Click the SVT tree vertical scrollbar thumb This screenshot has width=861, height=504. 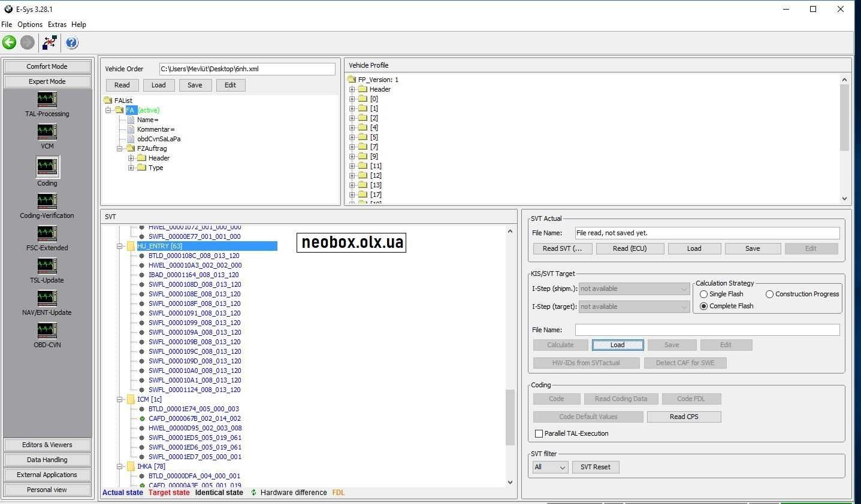(510, 418)
